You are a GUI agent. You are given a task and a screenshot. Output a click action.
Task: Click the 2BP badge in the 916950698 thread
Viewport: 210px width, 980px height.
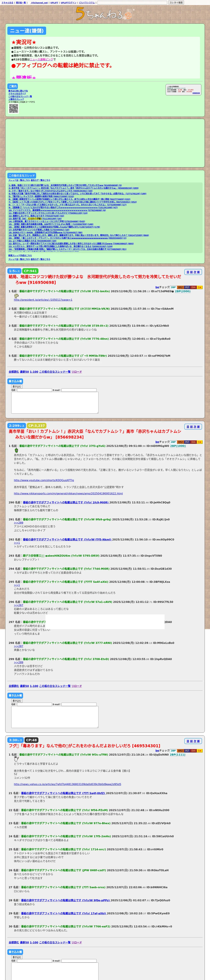pyautogui.click(x=173, y=287)
